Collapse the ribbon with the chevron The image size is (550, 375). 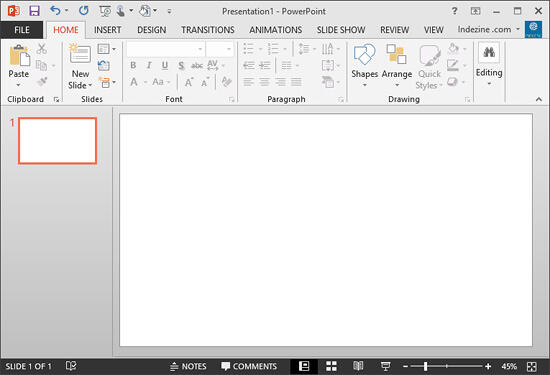[539, 100]
